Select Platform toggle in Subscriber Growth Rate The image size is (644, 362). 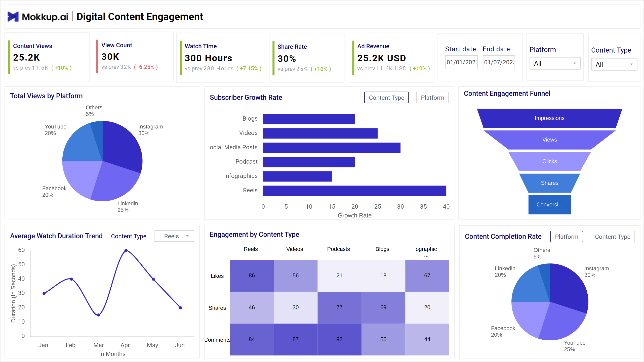tap(432, 98)
